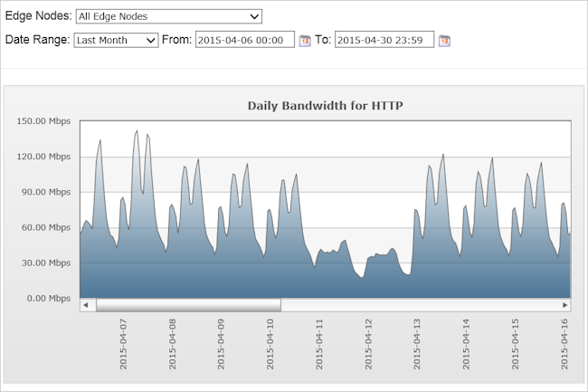Select the 2015-04-07 x-axis date label
The image size is (588, 392).
click(123, 343)
